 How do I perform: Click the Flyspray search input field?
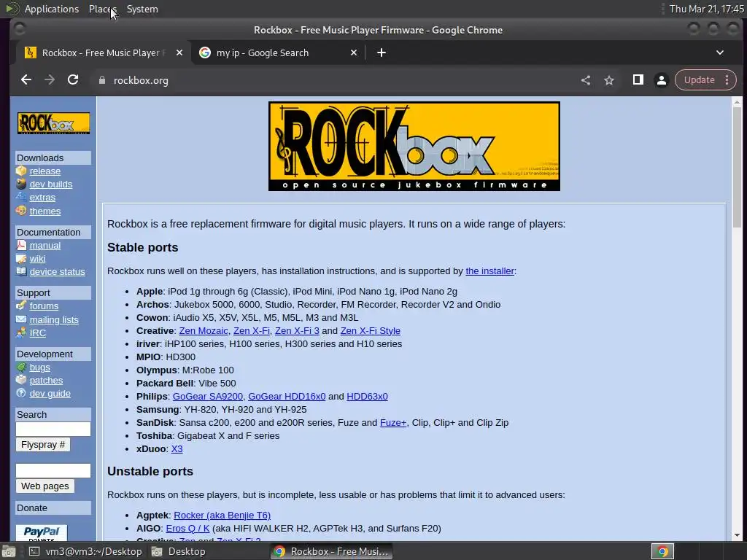click(53, 429)
